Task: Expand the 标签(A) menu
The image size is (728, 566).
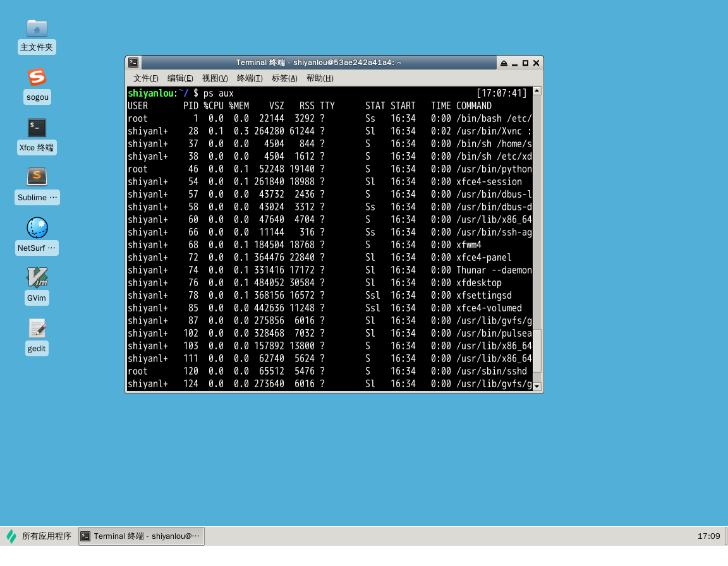Action: [x=284, y=78]
